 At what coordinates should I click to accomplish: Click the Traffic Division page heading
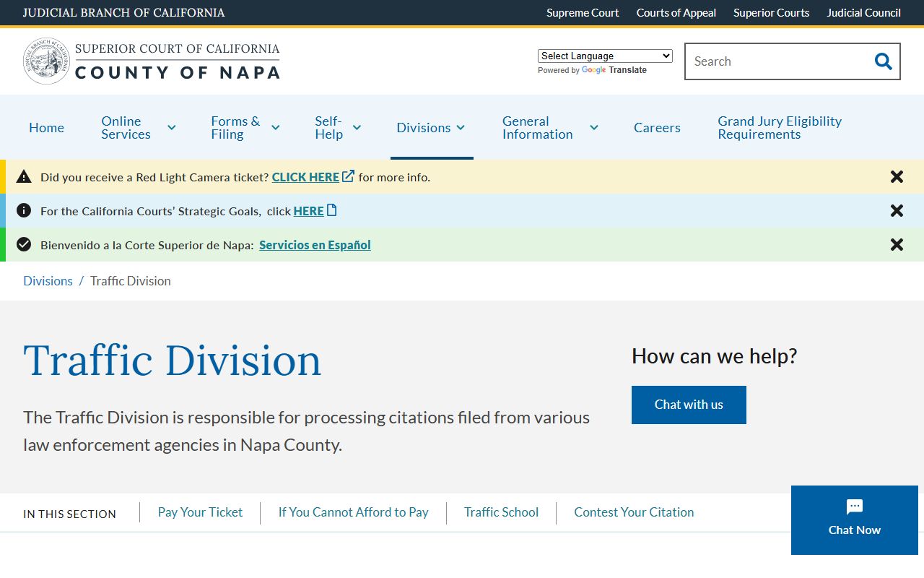pyautogui.click(x=172, y=360)
